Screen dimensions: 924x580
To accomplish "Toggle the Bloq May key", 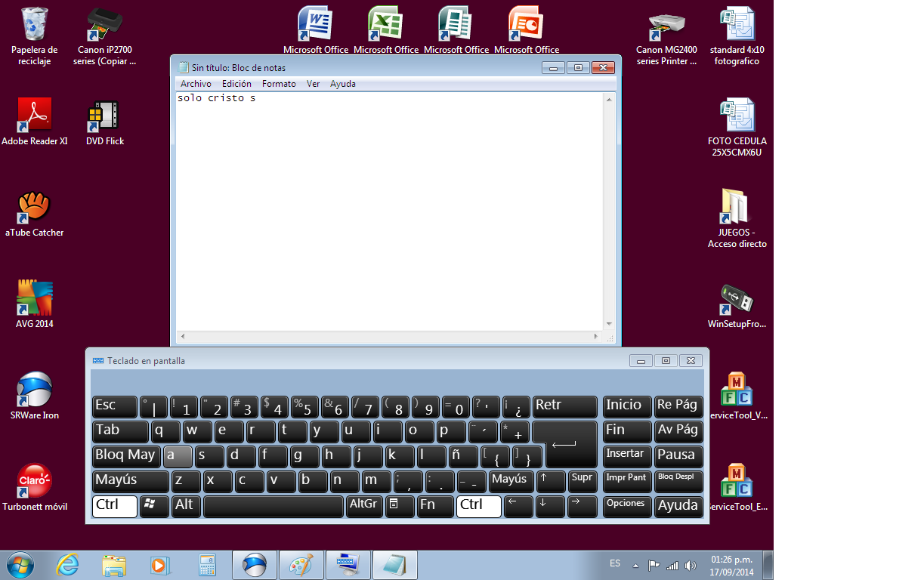I will (x=125, y=455).
